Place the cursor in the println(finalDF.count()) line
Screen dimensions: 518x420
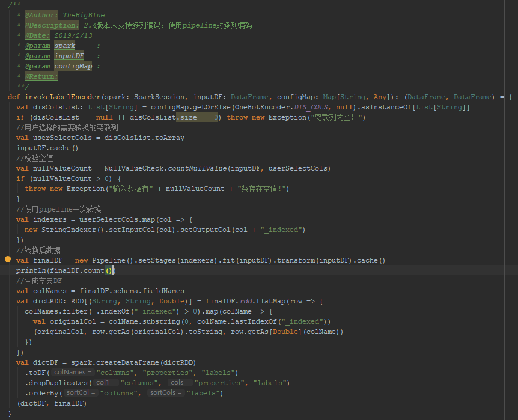[x=66, y=270]
